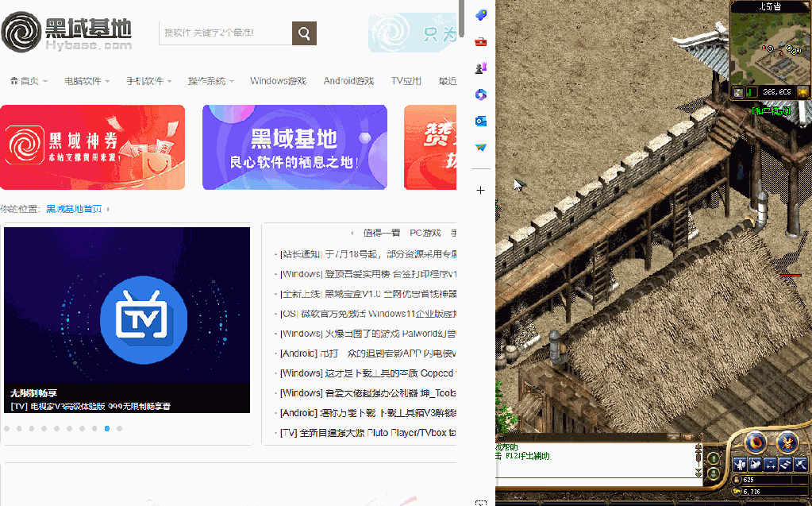Select the seventh carousel dot
The image size is (812, 506).
(82, 428)
